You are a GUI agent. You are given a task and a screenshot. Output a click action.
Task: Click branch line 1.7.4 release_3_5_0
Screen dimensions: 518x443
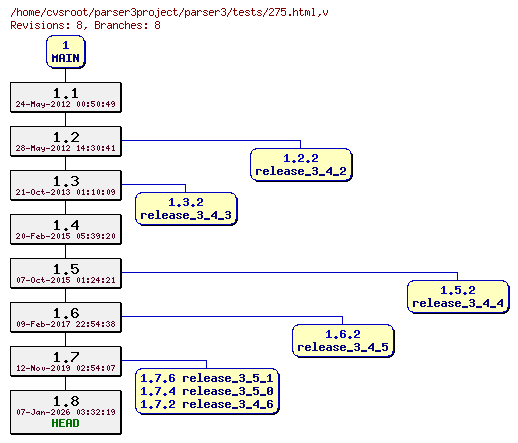pos(207,391)
